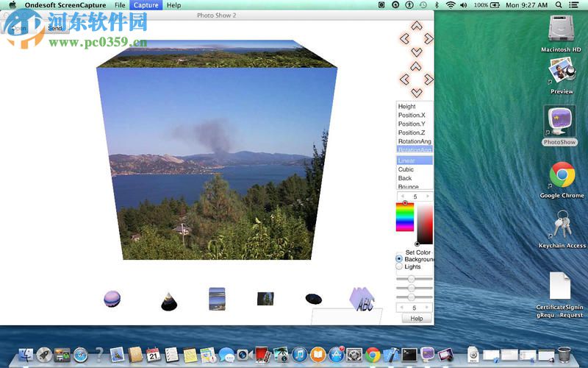Open CertificateSigningRequest file on desktop
Image resolution: width=588 pixels, height=368 pixels.
point(560,295)
